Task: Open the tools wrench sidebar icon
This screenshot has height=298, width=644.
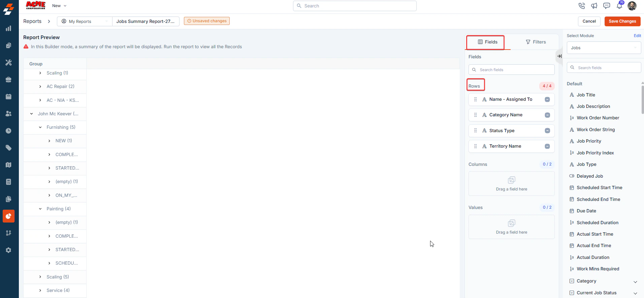Action: (8, 62)
